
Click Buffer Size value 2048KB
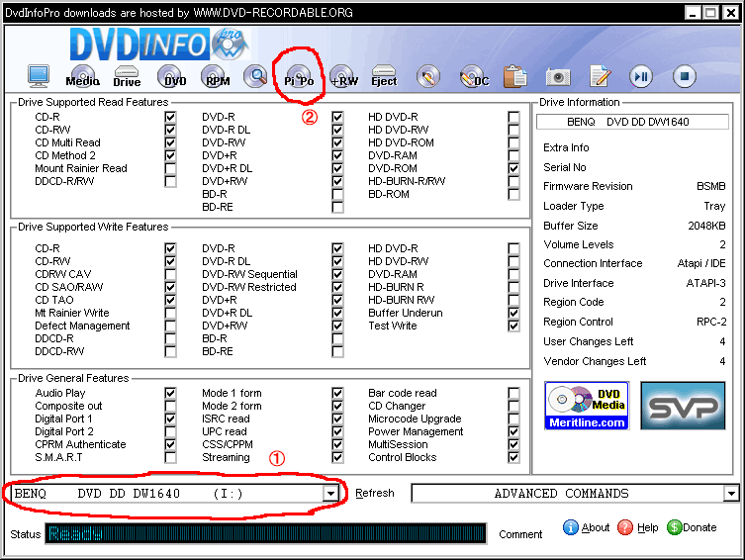tap(706, 226)
